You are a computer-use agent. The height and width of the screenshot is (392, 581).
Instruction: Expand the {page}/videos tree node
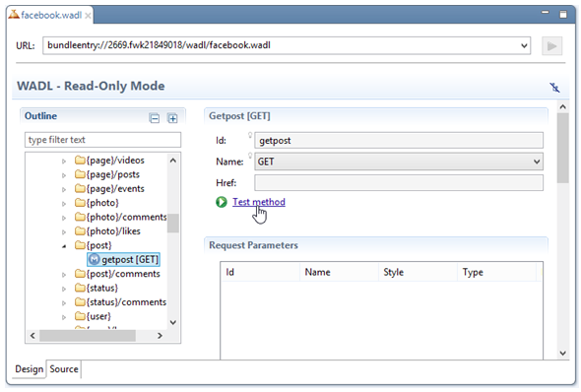[x=64, y=162]
